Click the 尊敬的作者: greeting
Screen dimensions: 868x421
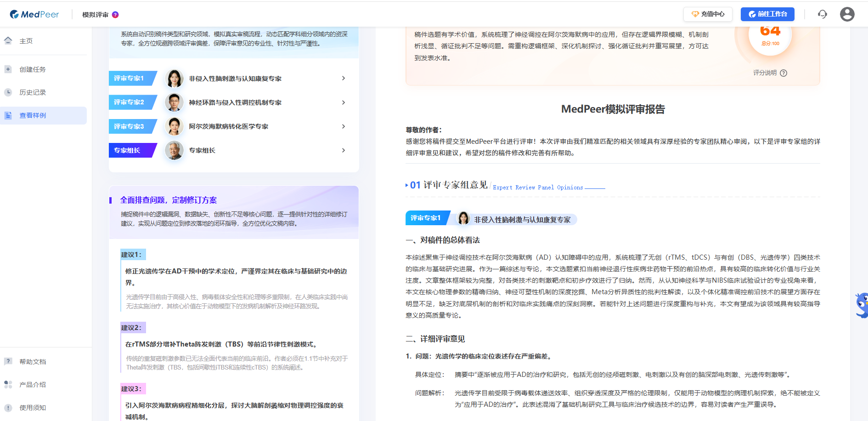point(423,130)
